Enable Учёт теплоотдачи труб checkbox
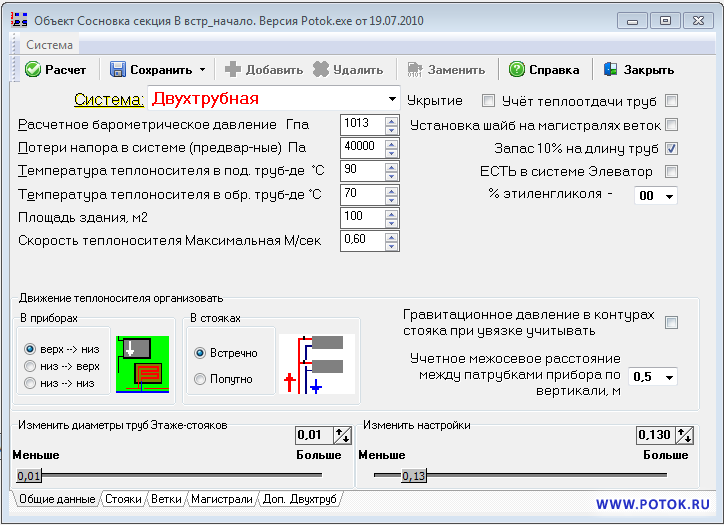Image resolution: width=724 pixels, height=525 pixels. [672, 100]
